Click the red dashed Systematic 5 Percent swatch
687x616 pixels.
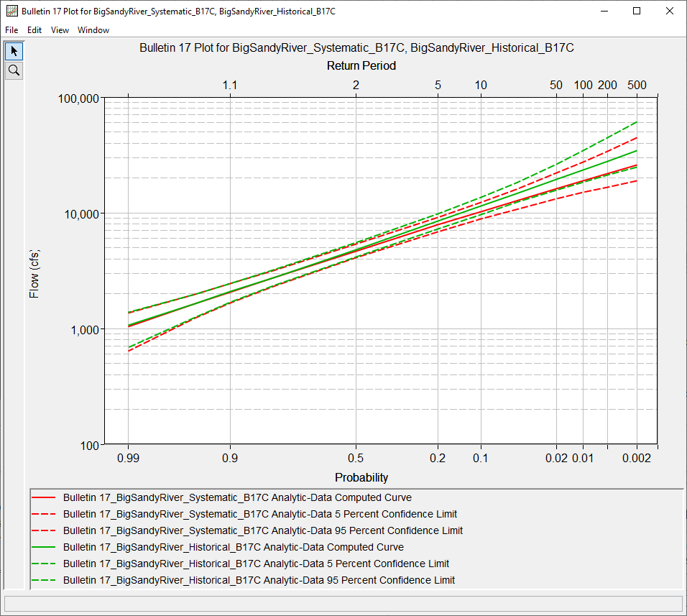tap(44, 514)
